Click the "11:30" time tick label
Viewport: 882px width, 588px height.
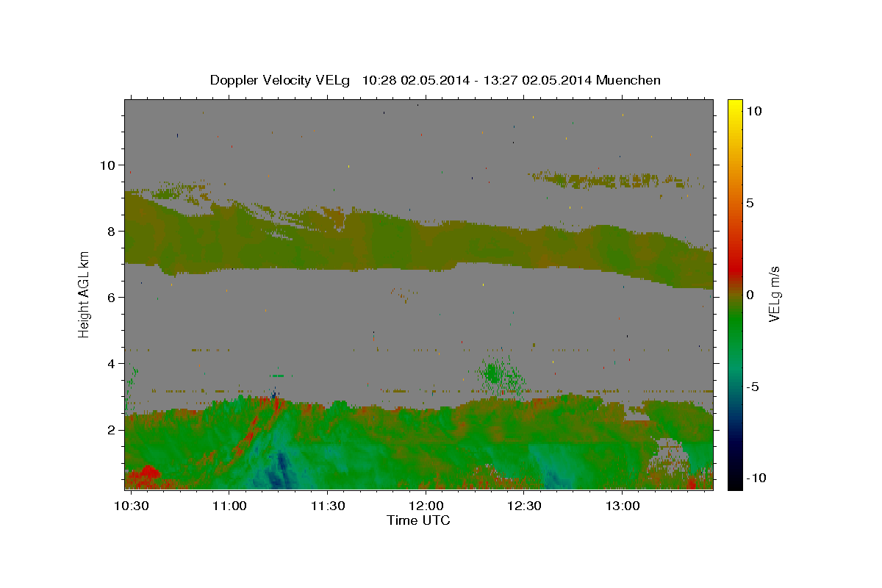[327, 506]
